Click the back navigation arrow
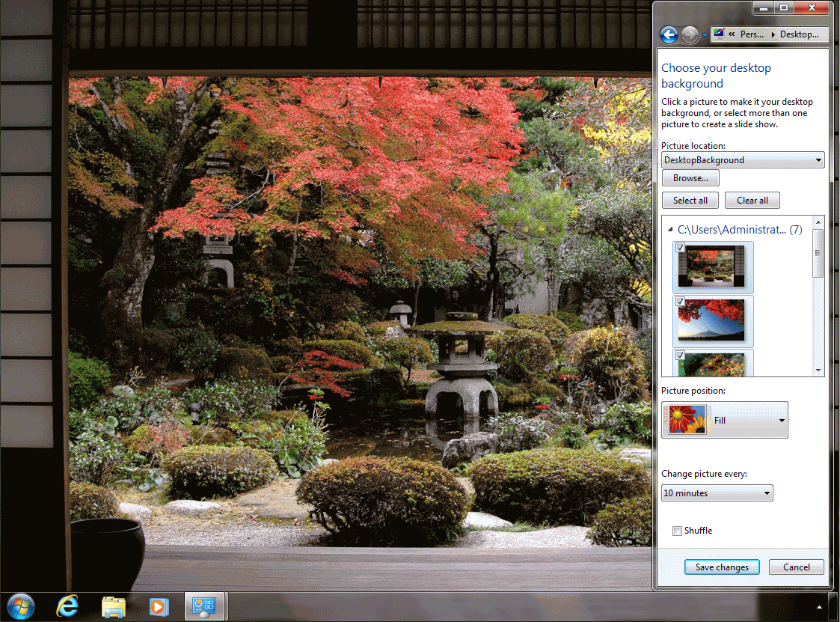Screen dimensions: 840x622 (669, 34)
